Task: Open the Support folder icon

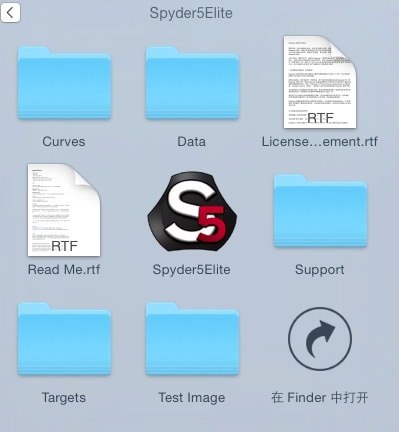Action: click(320, 211)
